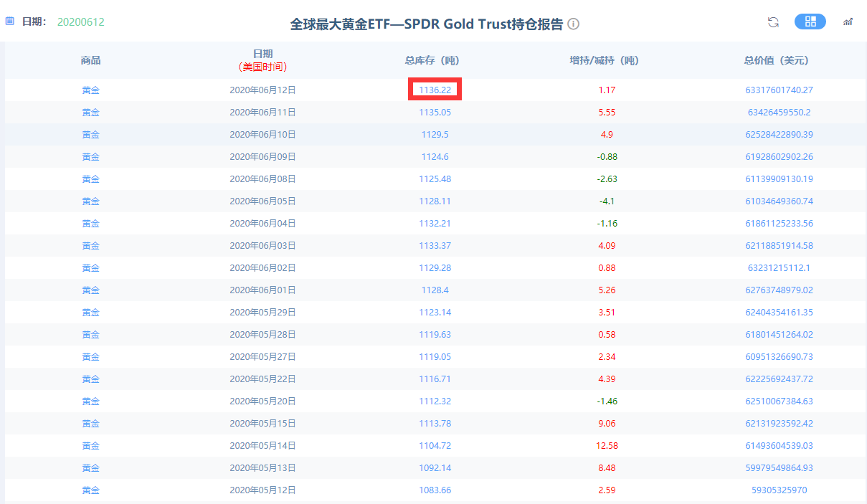
Task: Click change value 3.51
Action: point(607,313)
